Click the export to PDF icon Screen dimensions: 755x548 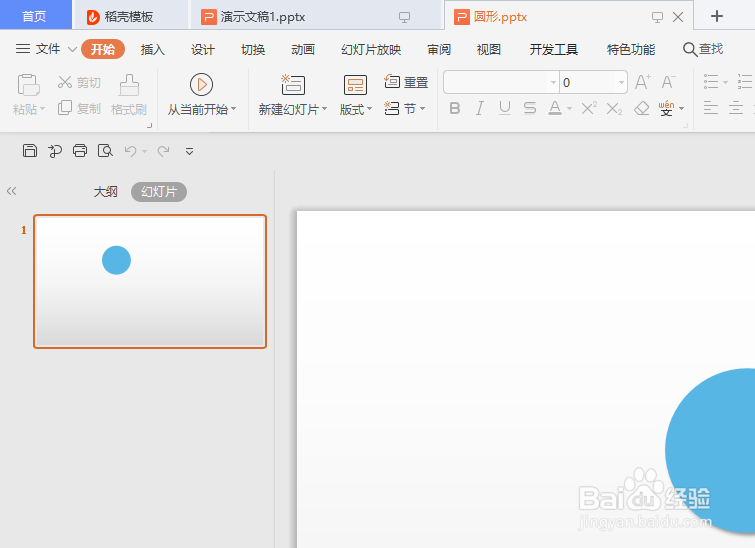point(55,151)
